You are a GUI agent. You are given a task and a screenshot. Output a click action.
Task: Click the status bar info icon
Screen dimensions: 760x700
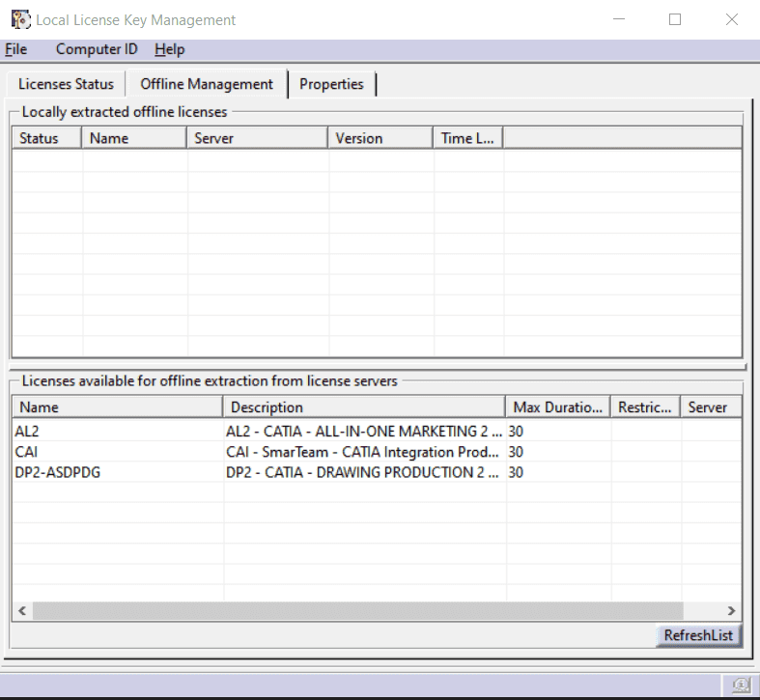click(741, 685)
